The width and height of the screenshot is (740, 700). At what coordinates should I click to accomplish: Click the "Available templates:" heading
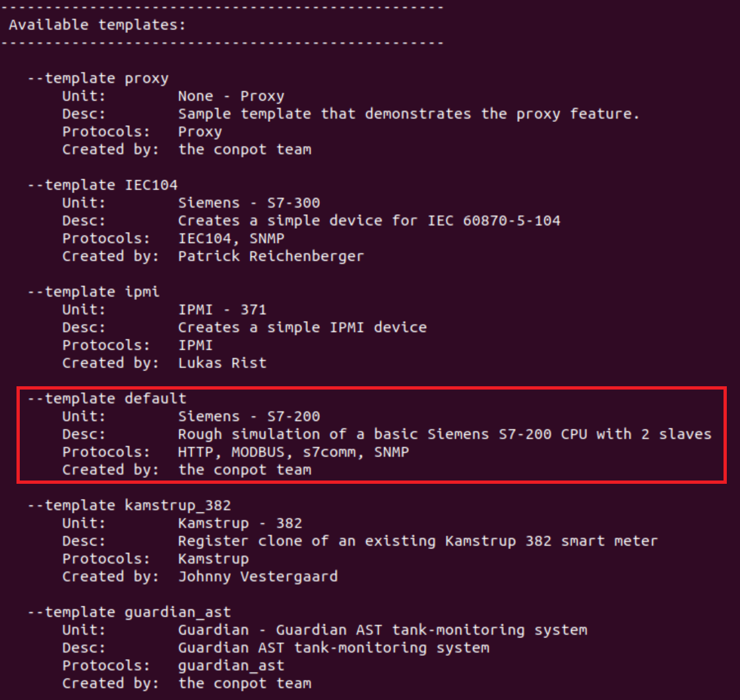[97, 26]
